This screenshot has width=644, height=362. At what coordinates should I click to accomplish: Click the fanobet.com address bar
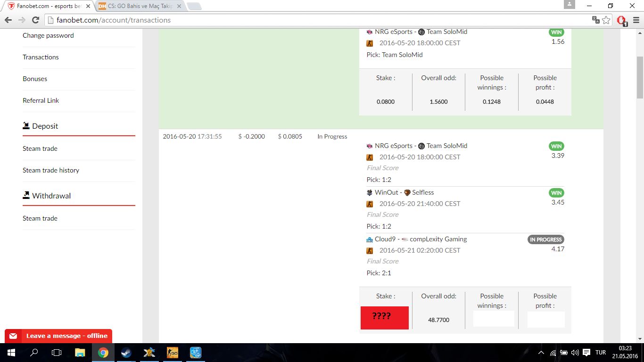tap(318, 20)
